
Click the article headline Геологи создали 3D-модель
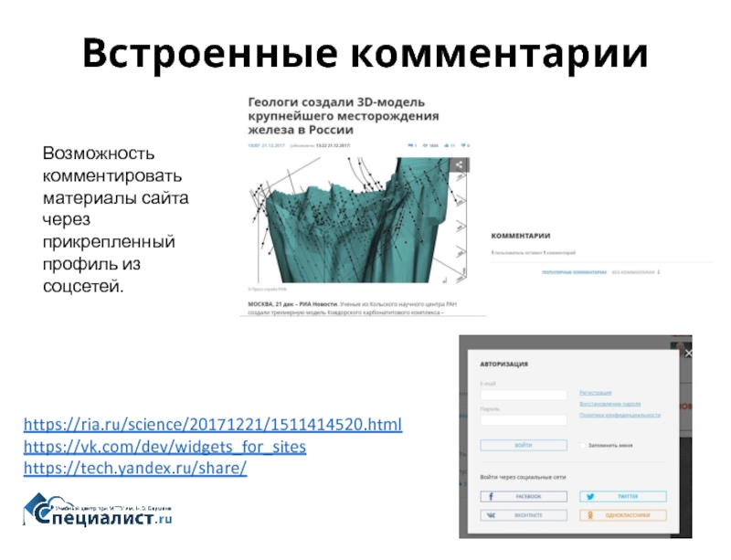point(344,116)
